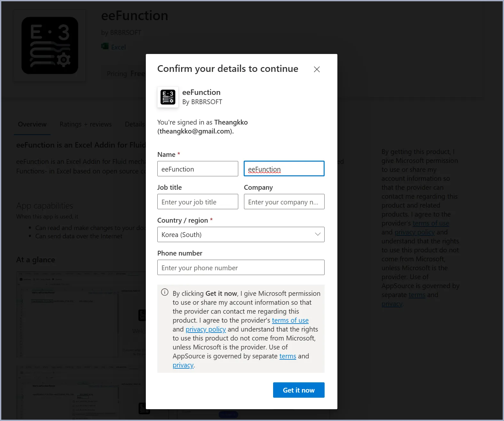Screen dimensions: 504x421
Task: Open the privacy link at the end of the right sidebar
Action: (392, 304)
